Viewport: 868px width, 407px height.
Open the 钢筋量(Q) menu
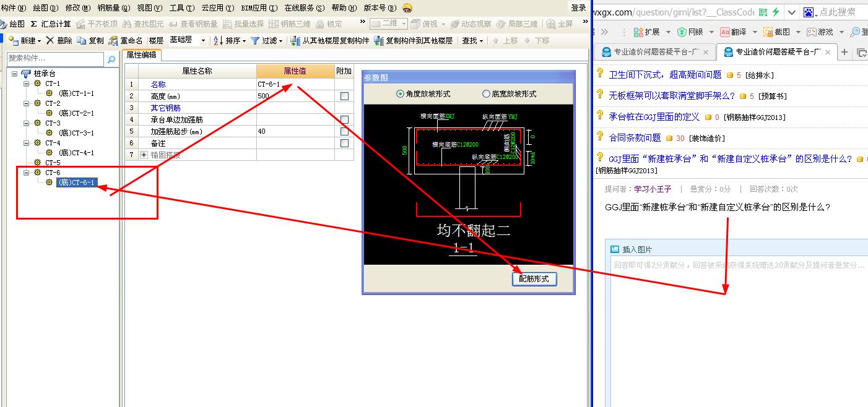pyautogui.click(x=113, y=8)
